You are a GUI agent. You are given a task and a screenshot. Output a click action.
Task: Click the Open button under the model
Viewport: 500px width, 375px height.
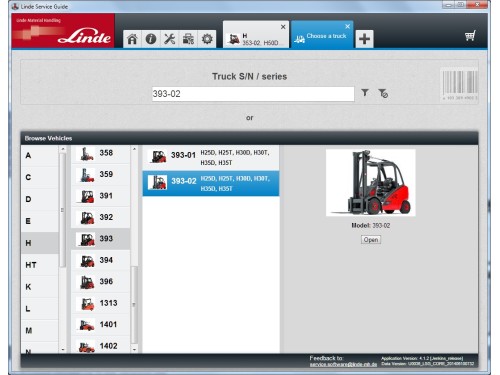point(371,240)
